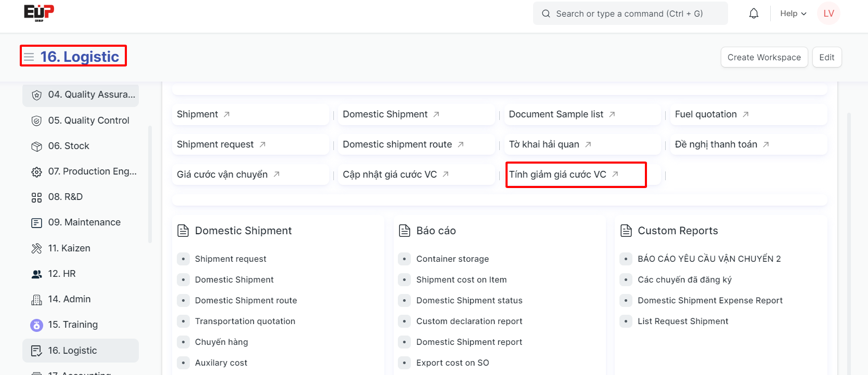Click the Create Workspace button

click(x=763, y=57)
